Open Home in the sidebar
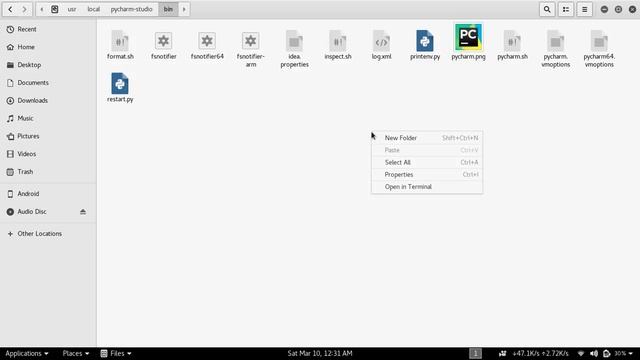Screen dimensions: 640x360 point(48,47)
